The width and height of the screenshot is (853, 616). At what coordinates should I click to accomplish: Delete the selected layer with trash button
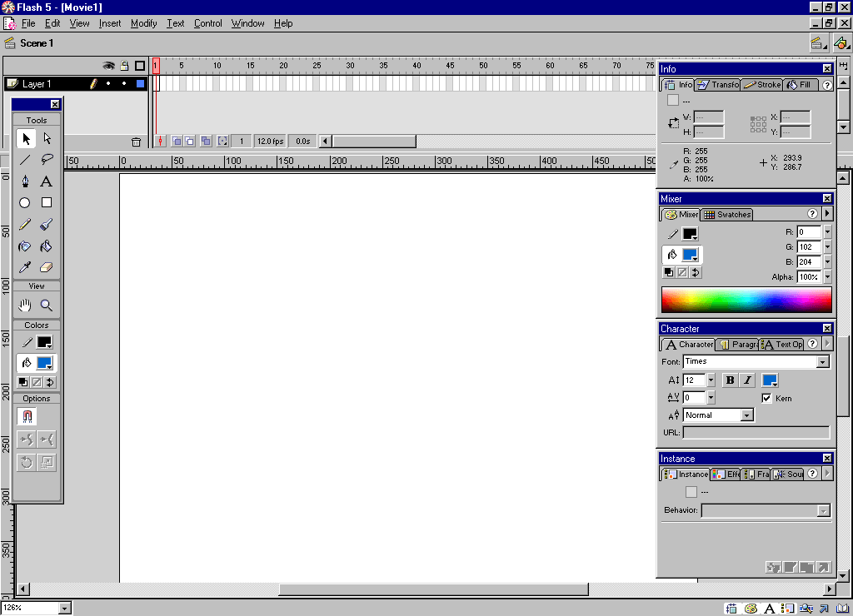137,141
